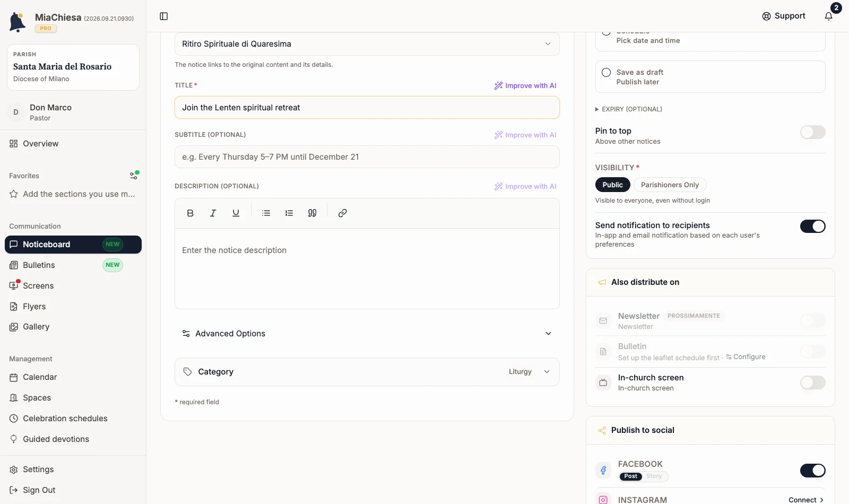Open the Ritiro Spirituale di Quaresima dropdown
Image resolution: width=849 pixels, height=504 pixels.
coord(367,44)
